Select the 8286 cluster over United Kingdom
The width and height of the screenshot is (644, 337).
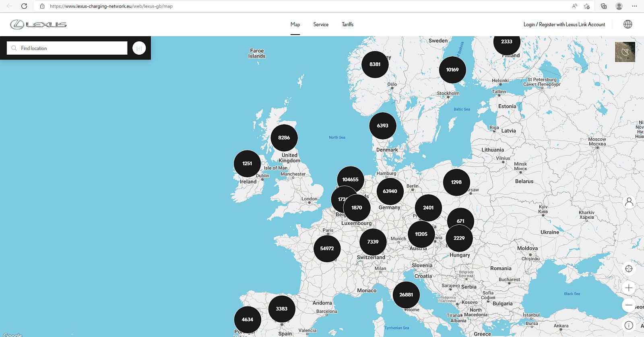click(284, 138)
